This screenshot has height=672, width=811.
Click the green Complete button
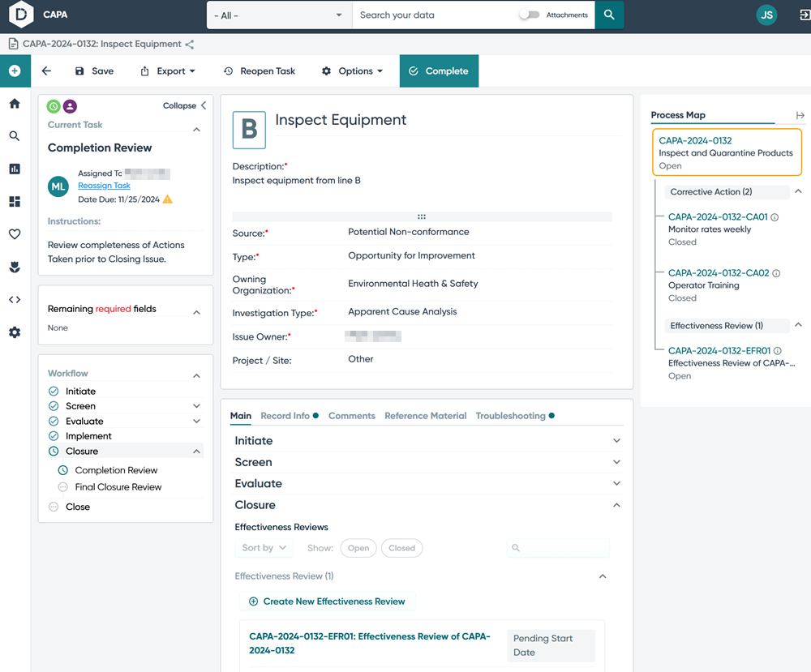click(x=439, y=71)
